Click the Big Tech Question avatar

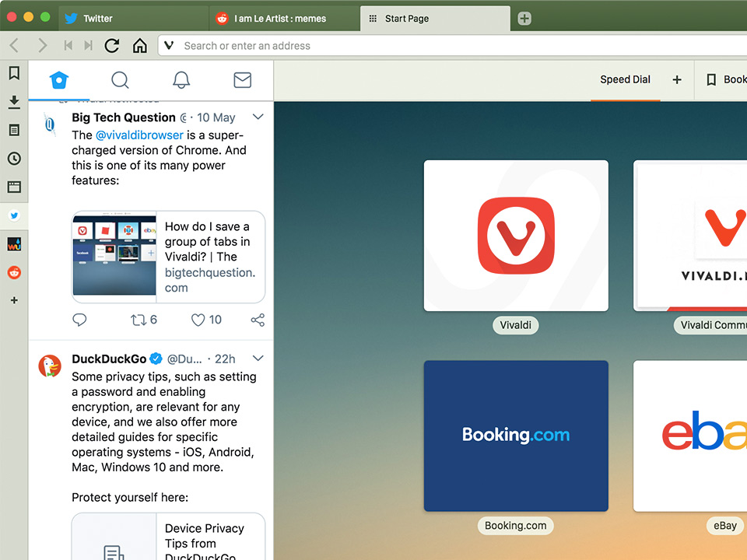(50, 124)
